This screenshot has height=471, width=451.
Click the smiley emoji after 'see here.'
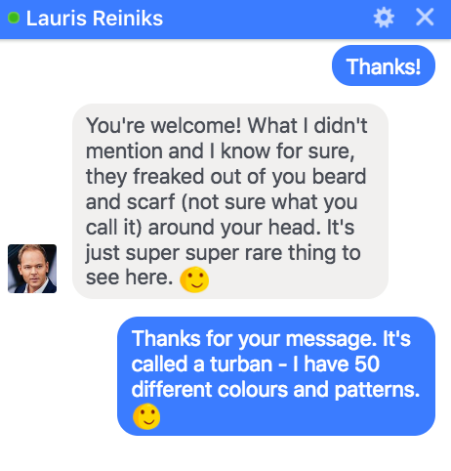tap(194, 280)
